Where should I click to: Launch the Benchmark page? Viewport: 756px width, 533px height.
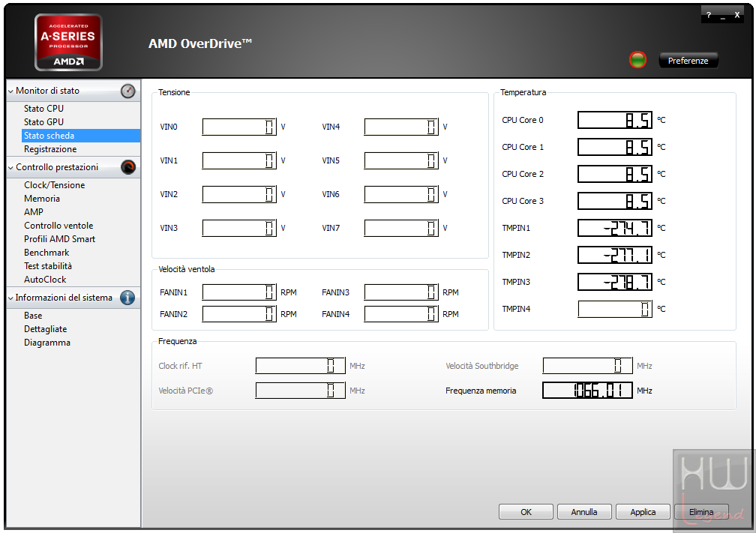(46, 253)
